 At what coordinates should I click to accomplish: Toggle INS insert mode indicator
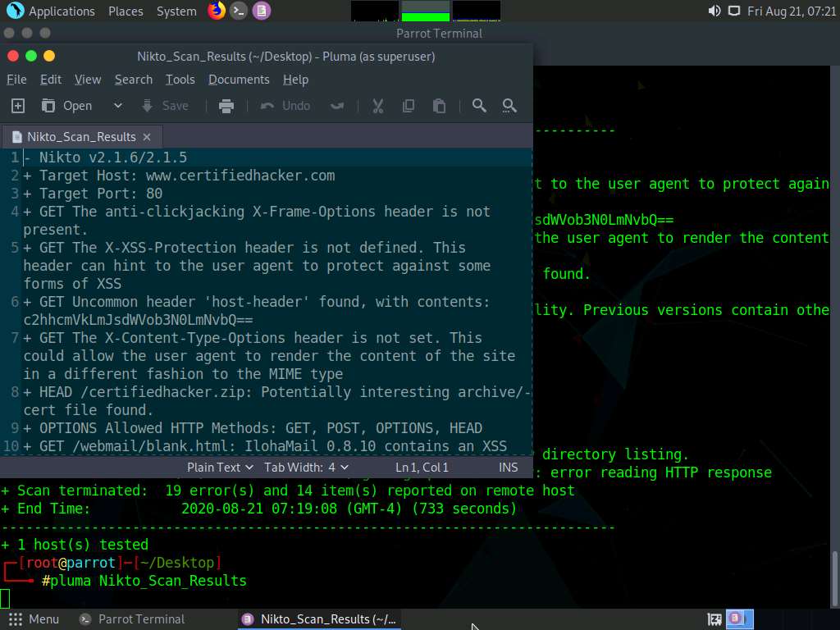(509, 468)
